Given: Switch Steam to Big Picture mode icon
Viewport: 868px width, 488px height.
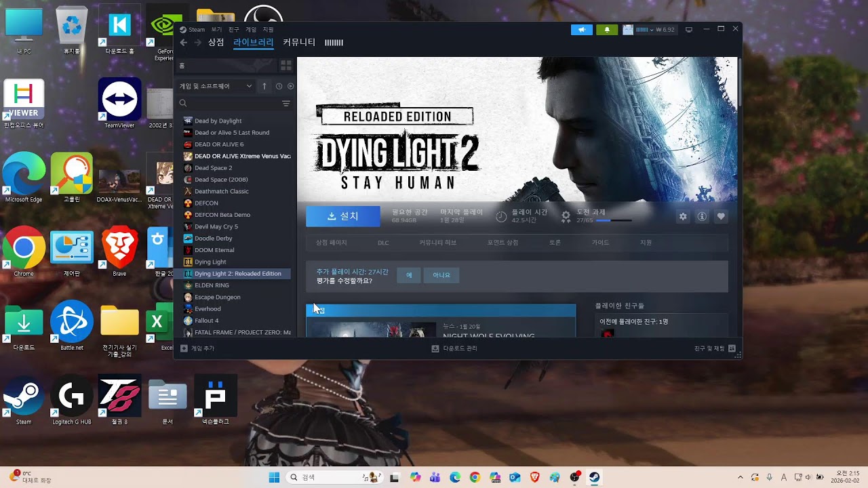Looking at the screenshot, I should pyautogui.click(x=690, y=30).
